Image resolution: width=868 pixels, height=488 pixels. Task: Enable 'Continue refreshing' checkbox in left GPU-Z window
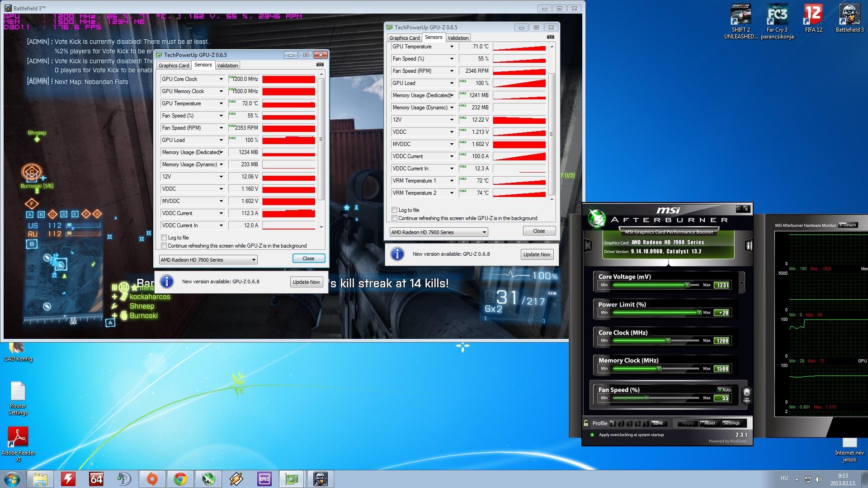point(164,246)
